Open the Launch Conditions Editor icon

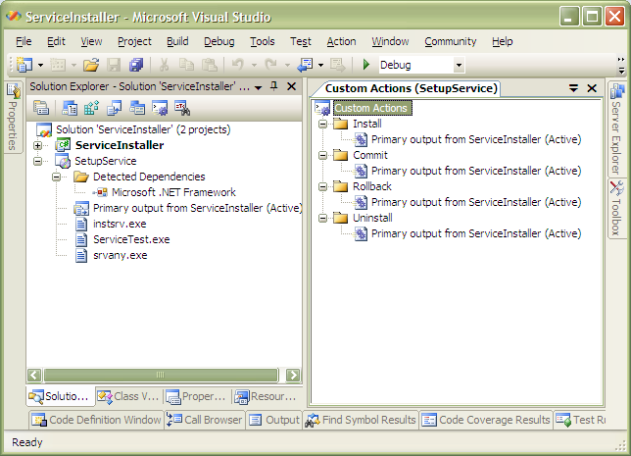pyautogui.click(x=182, y=108)
